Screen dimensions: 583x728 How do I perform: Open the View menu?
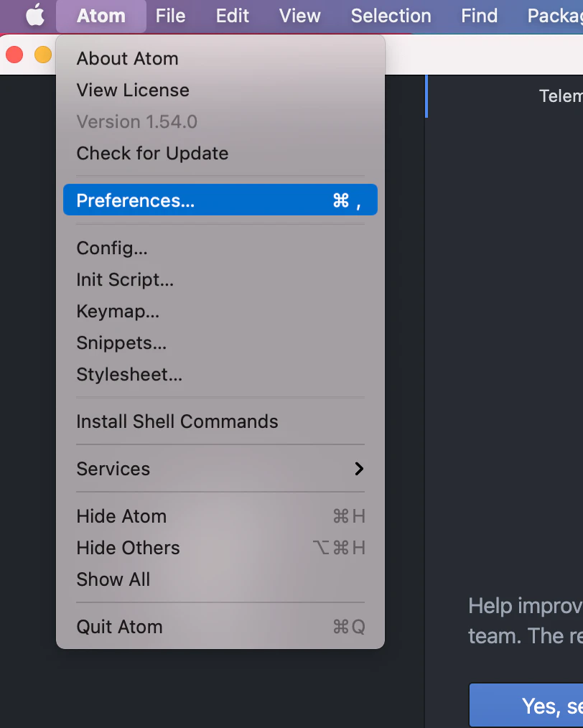[x=300, y=16]
